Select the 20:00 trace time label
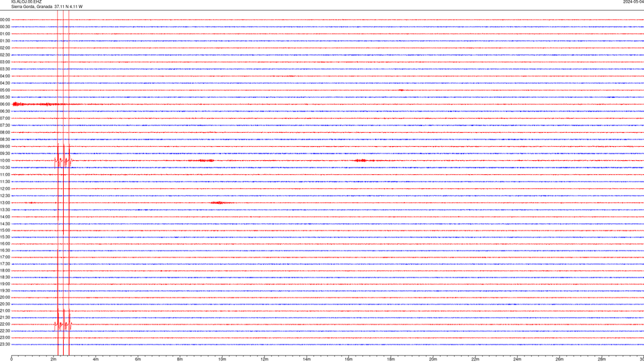Viewport: 644px width, 362px height. click(x=5, y=297)
